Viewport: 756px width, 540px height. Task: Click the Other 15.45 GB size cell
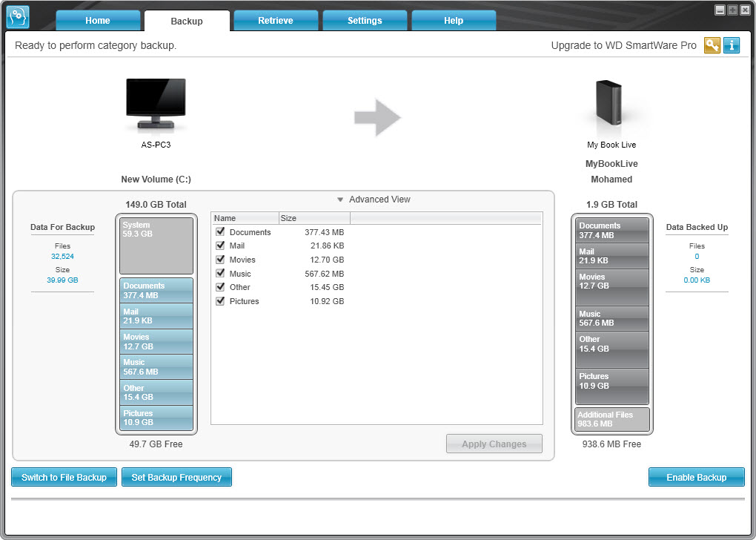pyautogui.click(x=327, y=287)
